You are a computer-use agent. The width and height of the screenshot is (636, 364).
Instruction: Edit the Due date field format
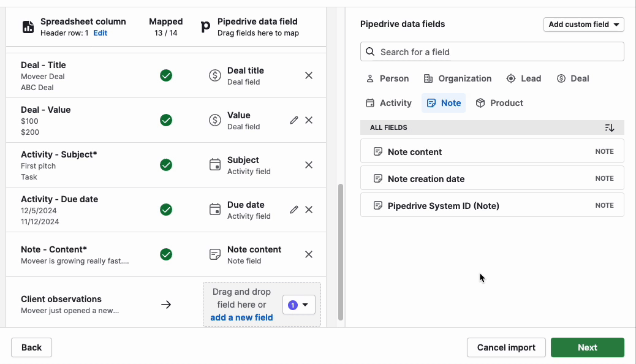coord(294,210)
